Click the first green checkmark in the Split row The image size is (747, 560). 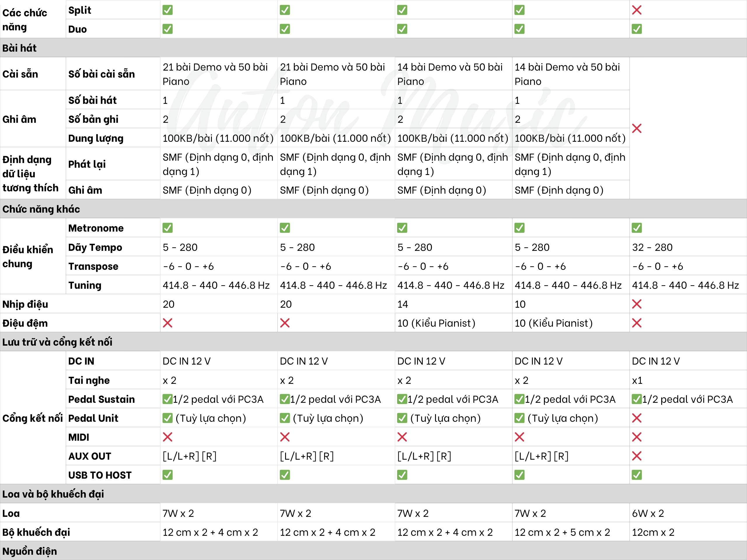(167, 10)
